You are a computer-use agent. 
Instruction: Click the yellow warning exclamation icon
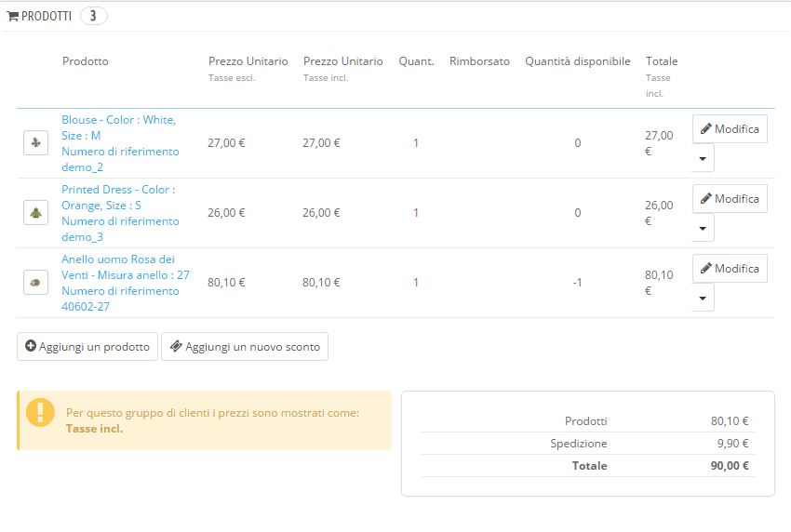point(40,412)
